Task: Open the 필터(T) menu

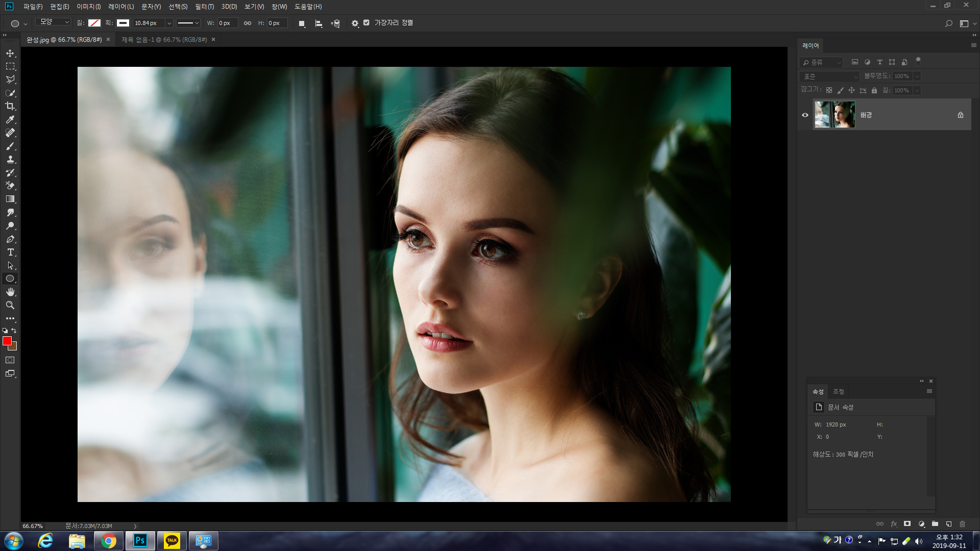Action: tap(204, 7)
